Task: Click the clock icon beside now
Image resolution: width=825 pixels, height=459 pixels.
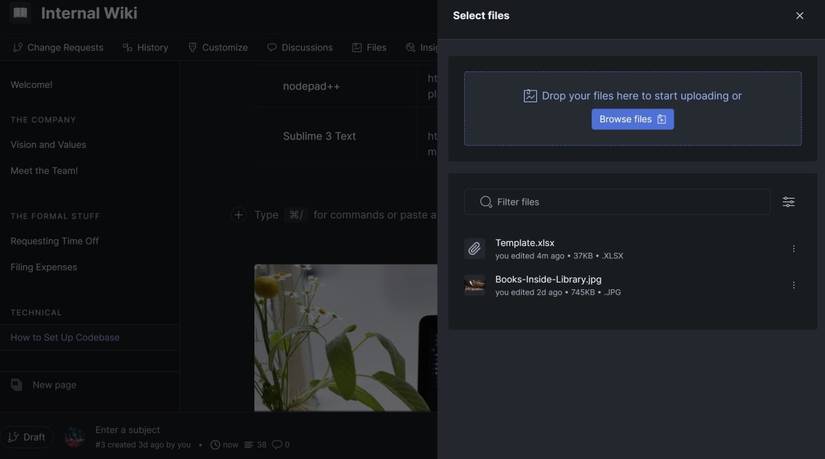Action: [x=215, y=445]
